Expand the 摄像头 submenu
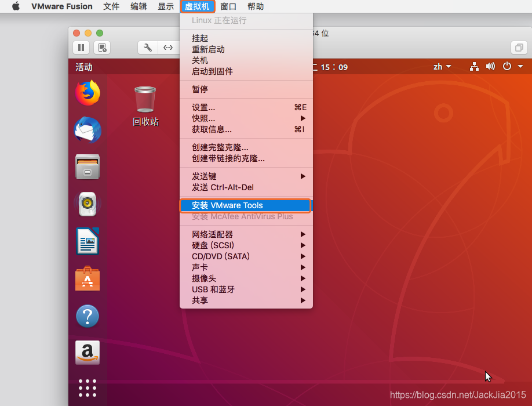The width and height of the screenshot is (532, 406). 246,278
